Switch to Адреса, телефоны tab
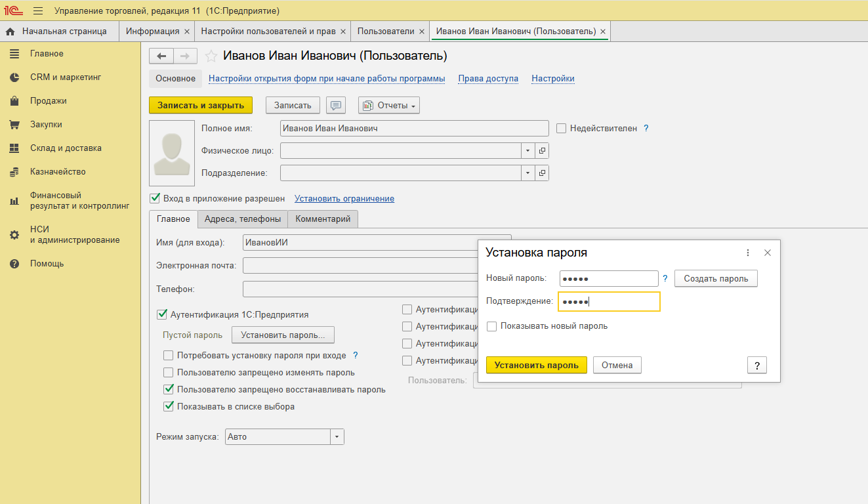868x504 pixels. click(x=243, y=219)
